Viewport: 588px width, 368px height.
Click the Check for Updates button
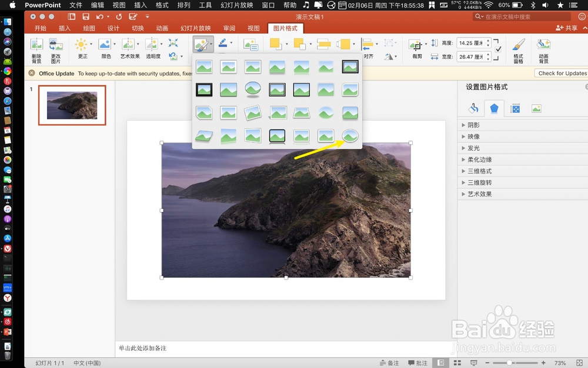tap(562, 73)
